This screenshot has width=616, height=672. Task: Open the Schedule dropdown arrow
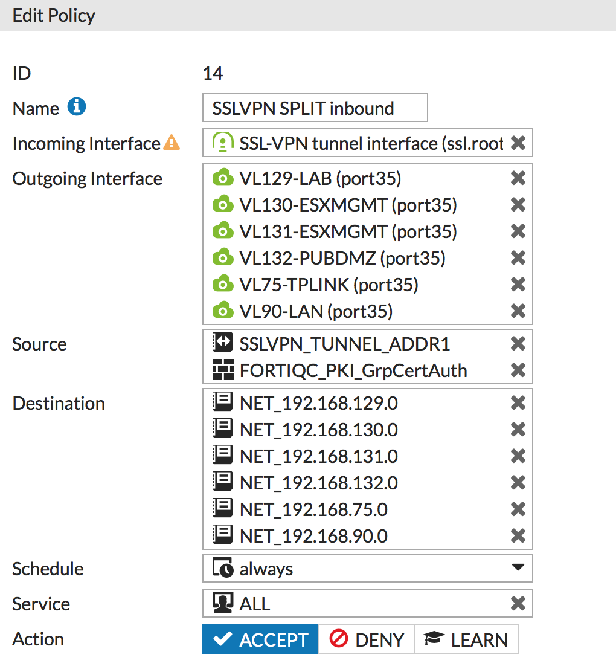point(518,568)
